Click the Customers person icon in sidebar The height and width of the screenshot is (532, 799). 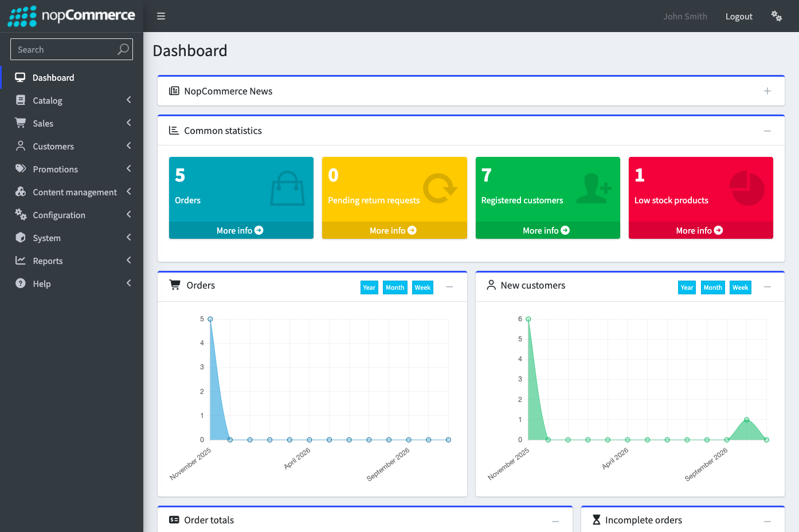(21, 145)
